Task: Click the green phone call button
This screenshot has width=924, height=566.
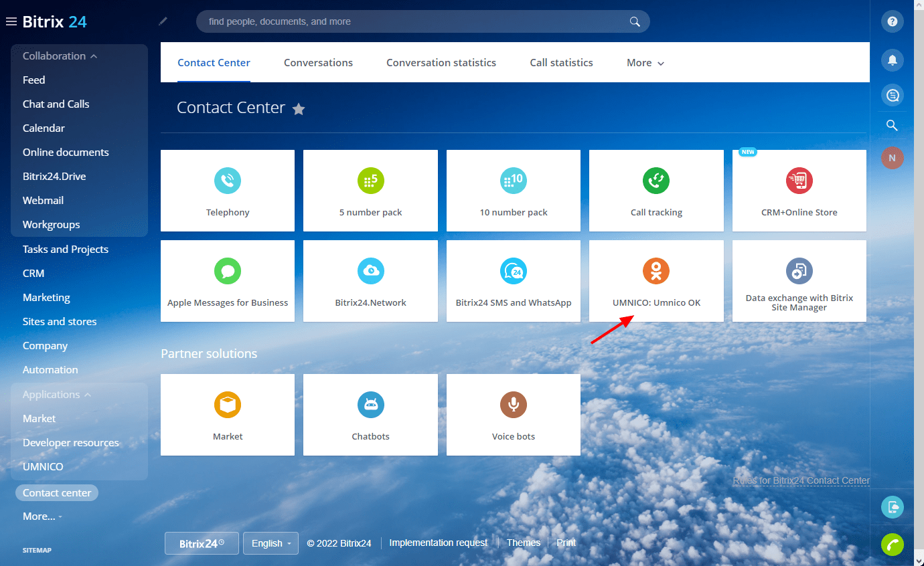Action: [x=892, y=545]
